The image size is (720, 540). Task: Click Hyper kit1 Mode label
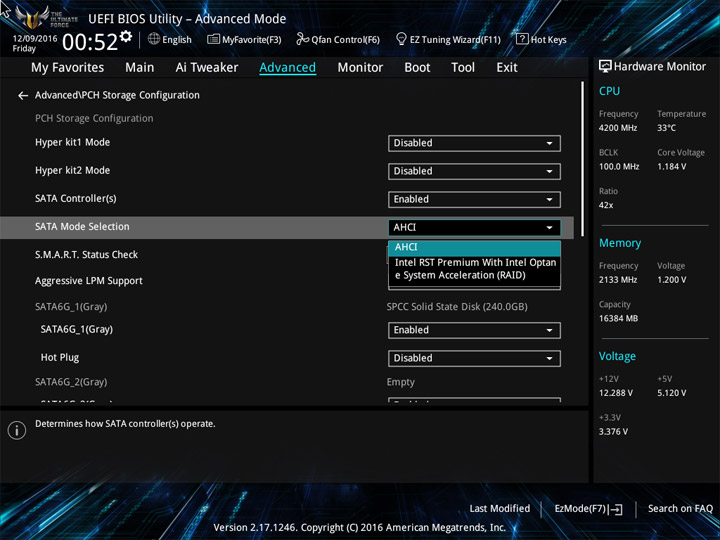pos(73,143)
